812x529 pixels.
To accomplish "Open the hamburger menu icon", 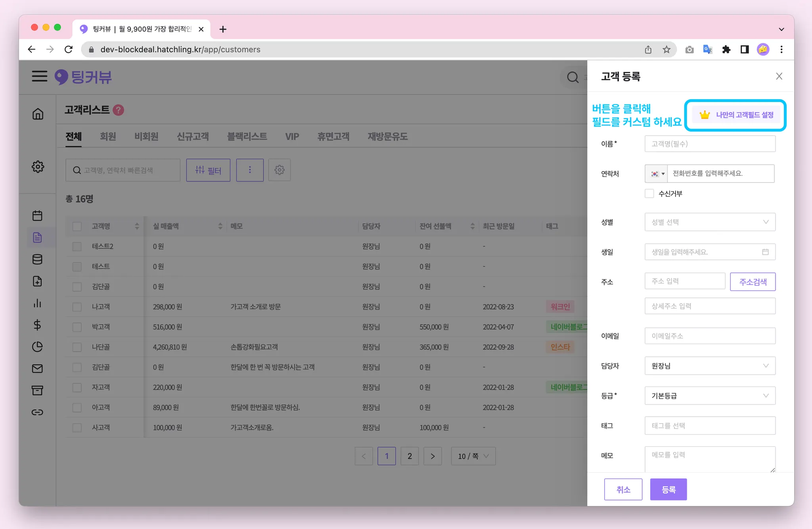I will pyautogui.click(x=39, y=76).
